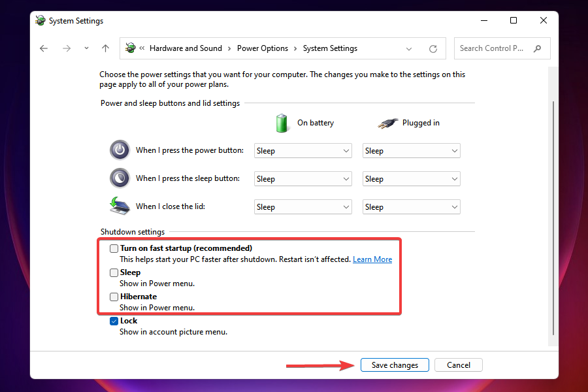
Task: Open sleep button Plugged in dropdown
Action: coord(412,179)
